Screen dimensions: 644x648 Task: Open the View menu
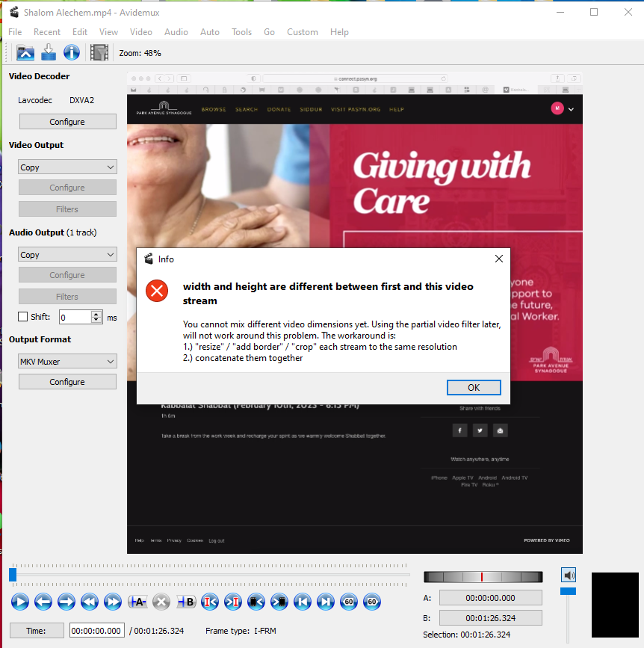(x=108, y=32)
